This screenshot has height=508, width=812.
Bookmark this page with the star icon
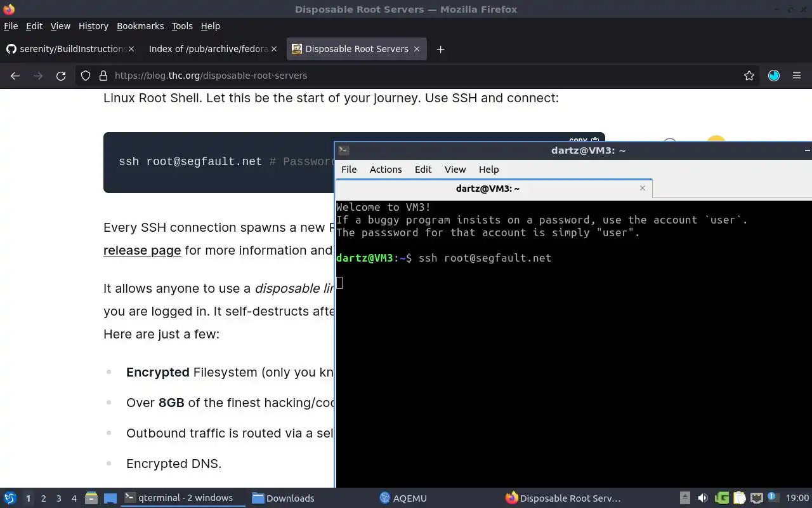(749, 76)
